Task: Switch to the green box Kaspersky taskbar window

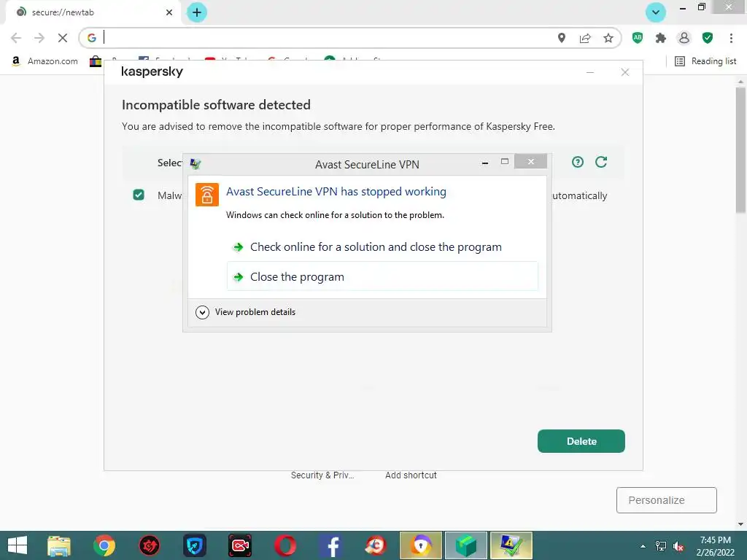Action: [x=466, y=545]
